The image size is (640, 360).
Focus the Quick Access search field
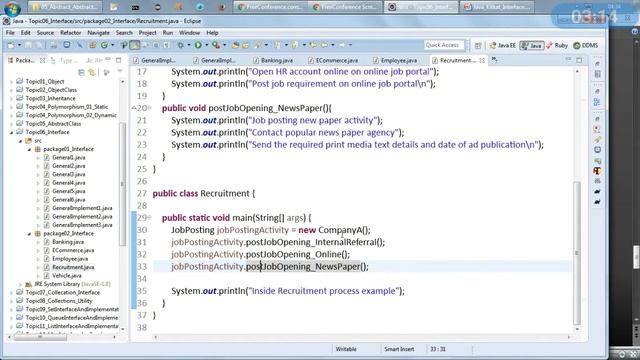click(444, 45)
